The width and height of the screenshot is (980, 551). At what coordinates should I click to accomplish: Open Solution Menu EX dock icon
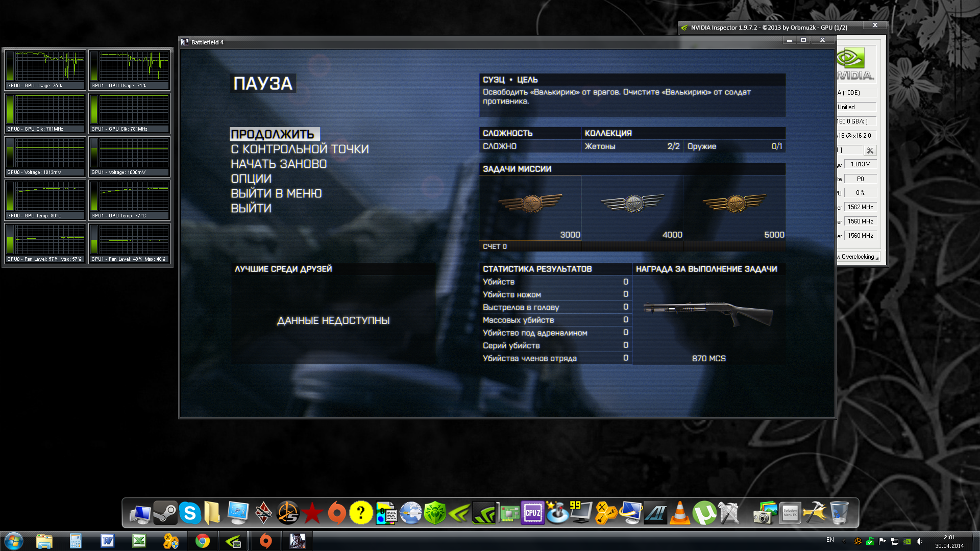(790, 513)
